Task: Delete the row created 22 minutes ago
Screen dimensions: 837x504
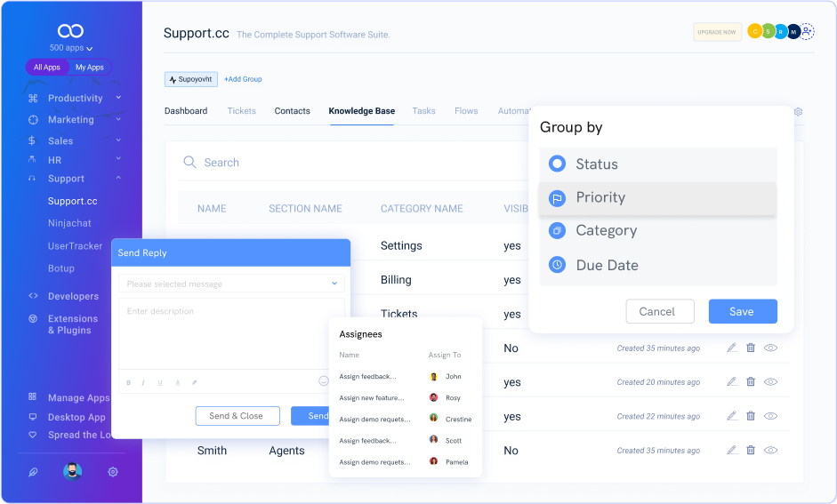Action: (x=751, y=416)
